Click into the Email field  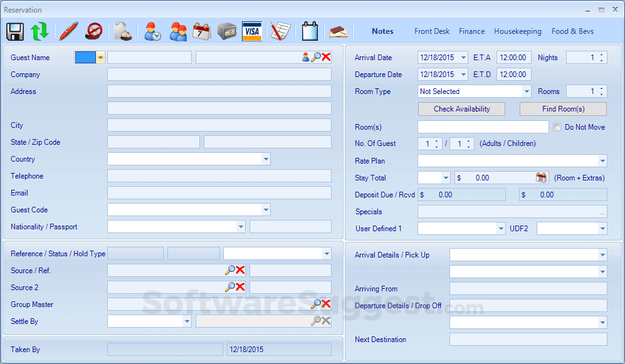(219, 193)
